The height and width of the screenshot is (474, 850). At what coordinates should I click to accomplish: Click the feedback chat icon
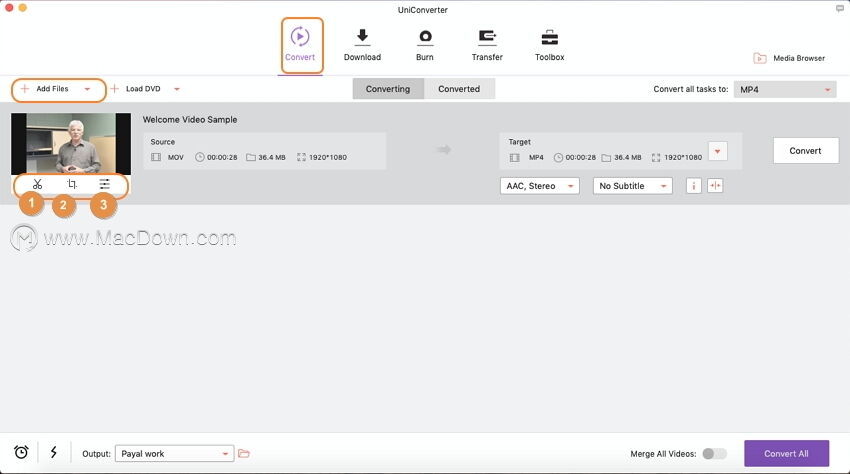pos(840,9)
